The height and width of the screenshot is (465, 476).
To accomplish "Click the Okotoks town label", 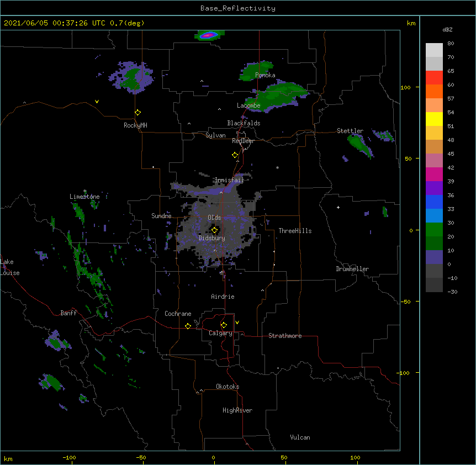I will pos(228,387).
